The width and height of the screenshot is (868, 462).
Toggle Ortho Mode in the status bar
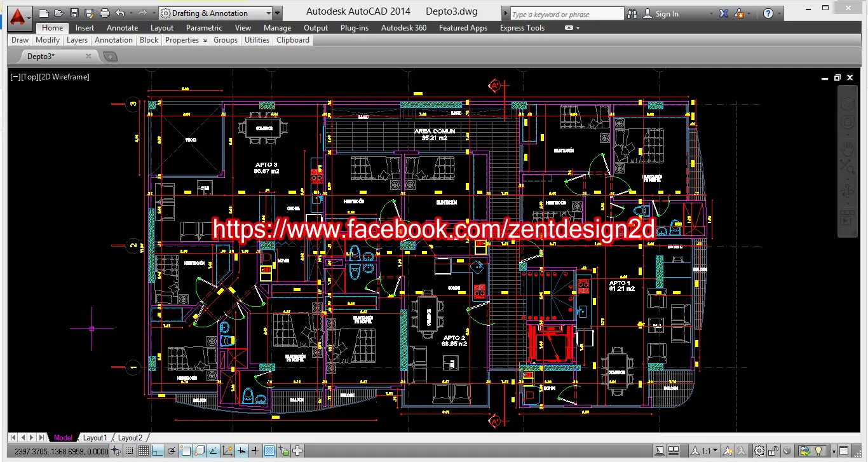click(x=157, y=451)
